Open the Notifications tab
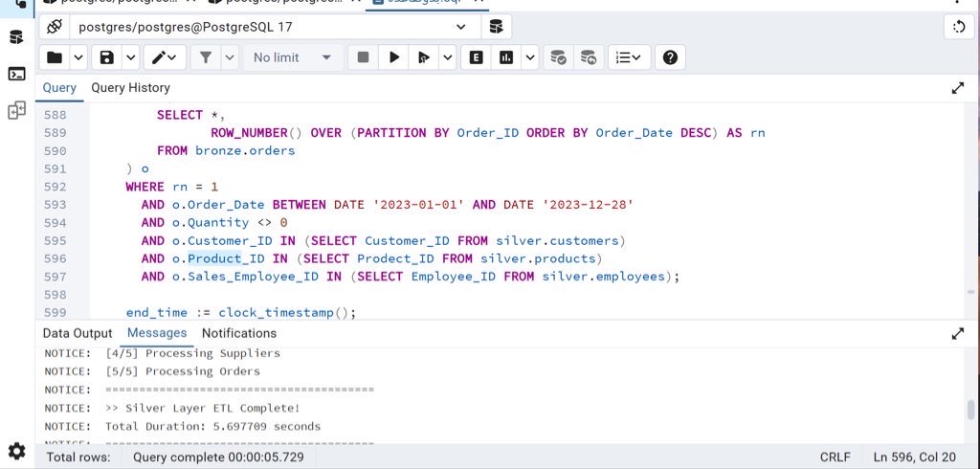980x469 pixels. click(238, 333)
